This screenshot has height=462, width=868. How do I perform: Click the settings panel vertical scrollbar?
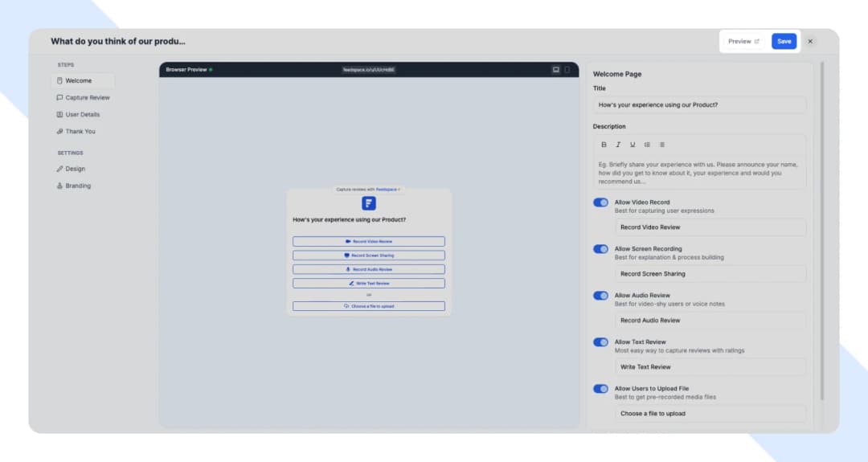[822, 231]
